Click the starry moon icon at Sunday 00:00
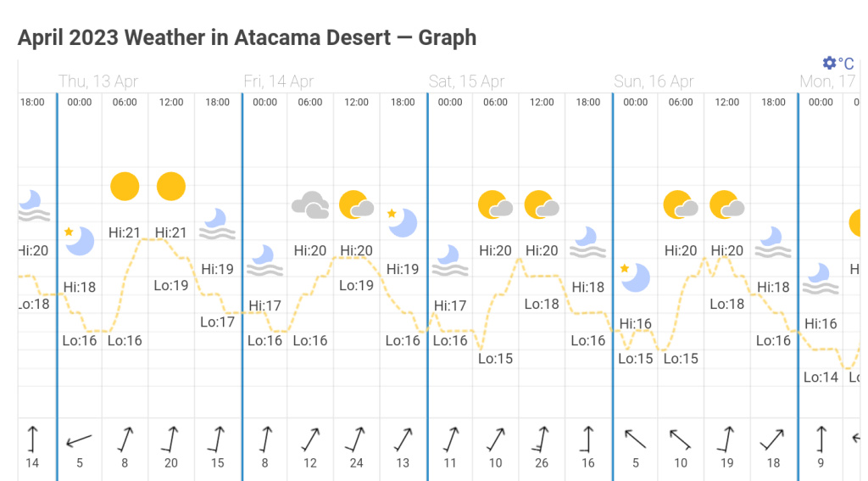This screenshot has width=868, height=481. click(x=634, y=276)
